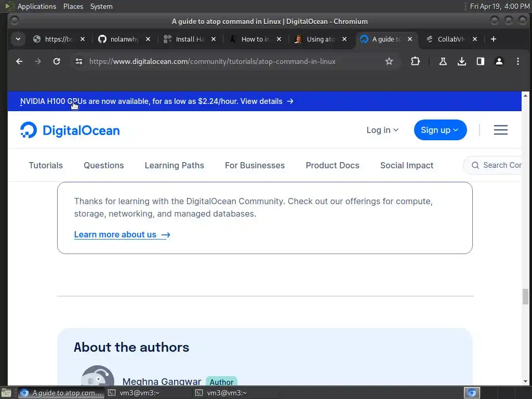
Task: Expand the tab search dropdown
Action: tap(18, 39)
